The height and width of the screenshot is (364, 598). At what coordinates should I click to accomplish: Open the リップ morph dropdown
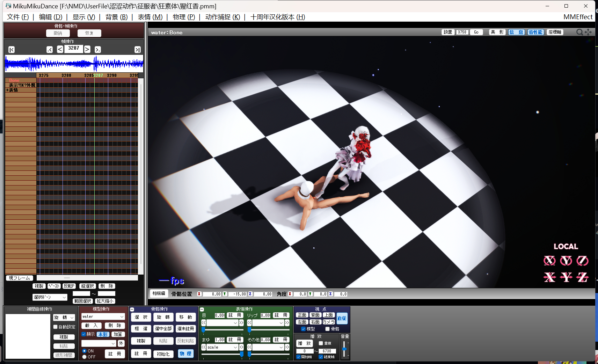(x=268, y=323)
